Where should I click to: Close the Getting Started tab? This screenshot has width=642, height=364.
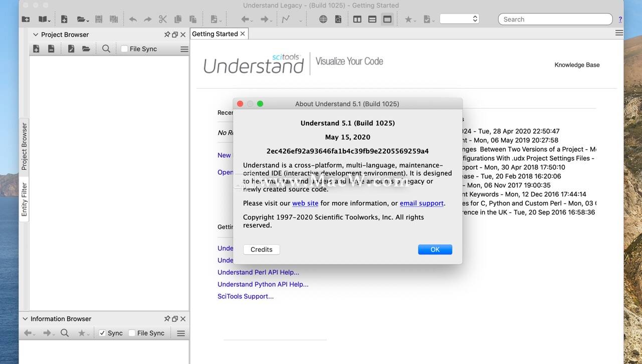point(243,34)
